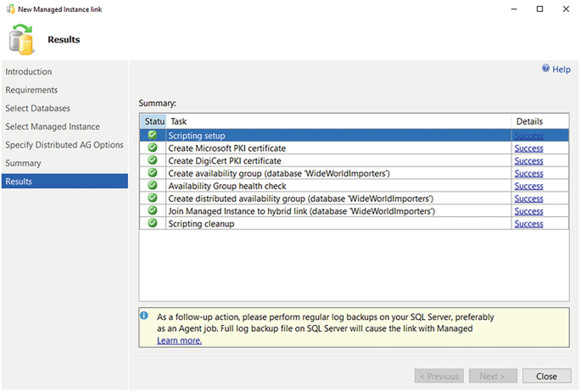The height and width of the screenshot is (392, 581).
Task: Click green checkmark beside Scripting setup
Action: click(x=153, y=135)
